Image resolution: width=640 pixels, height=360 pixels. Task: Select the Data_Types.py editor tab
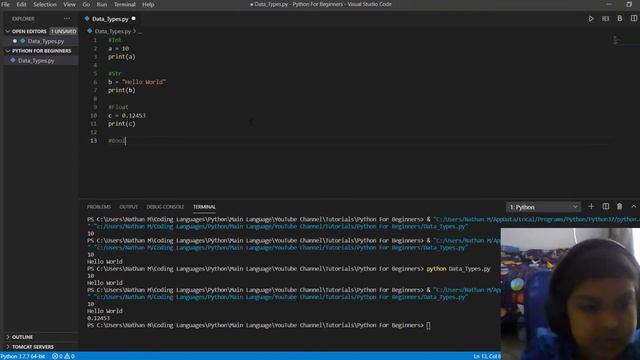coord(110,19)
